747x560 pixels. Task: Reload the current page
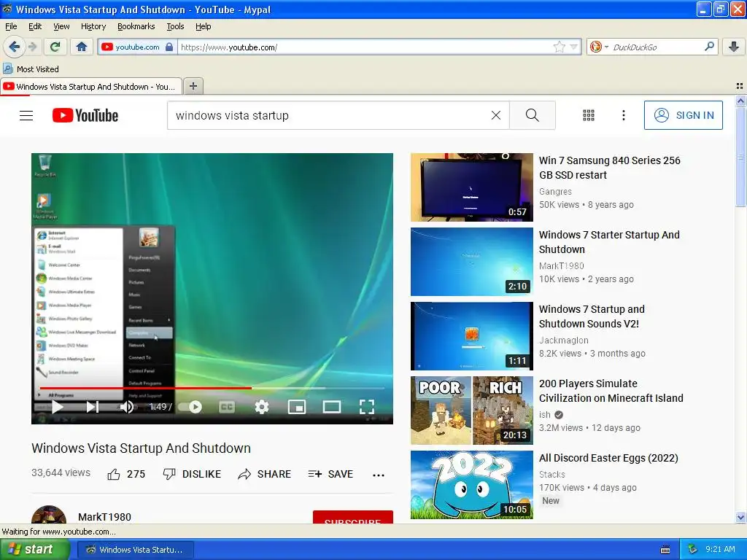coord(55,47)
